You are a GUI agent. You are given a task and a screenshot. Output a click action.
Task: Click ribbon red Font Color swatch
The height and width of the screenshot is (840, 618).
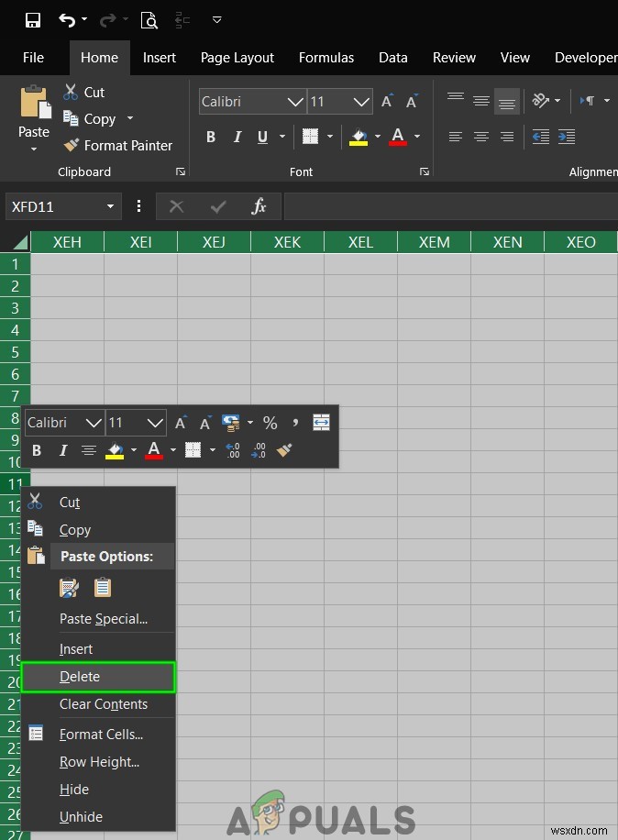click(398, 137)
